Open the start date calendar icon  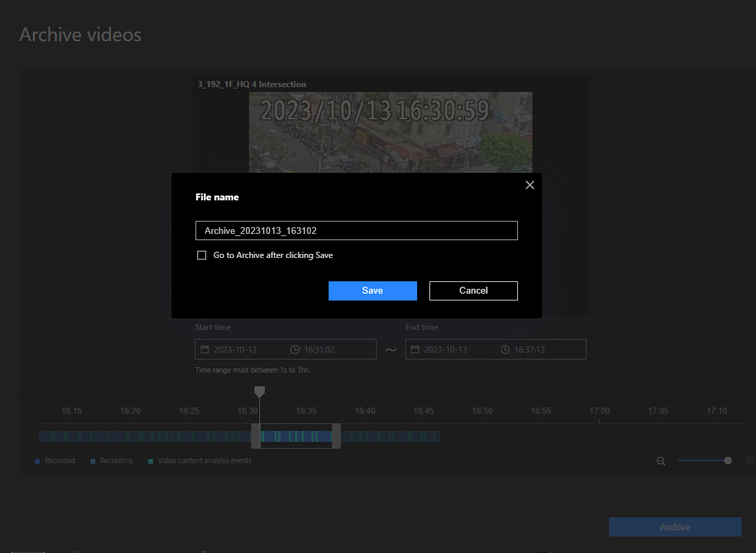click(204, 350)
